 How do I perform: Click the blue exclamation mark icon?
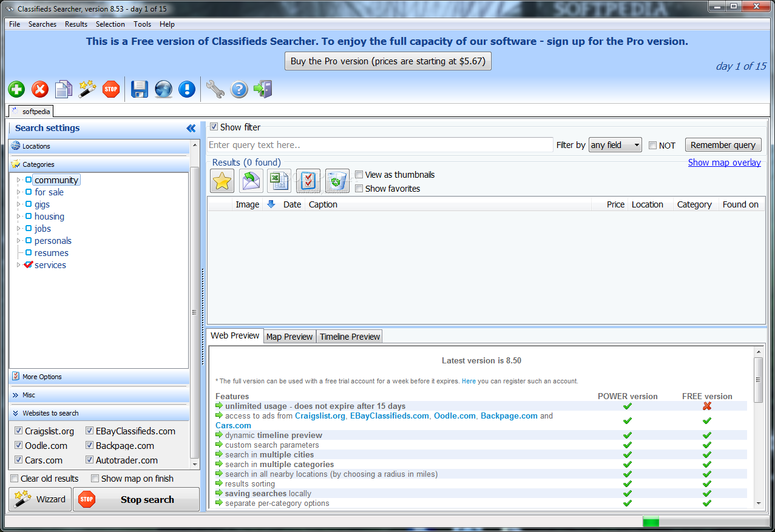tap(187, 90)
